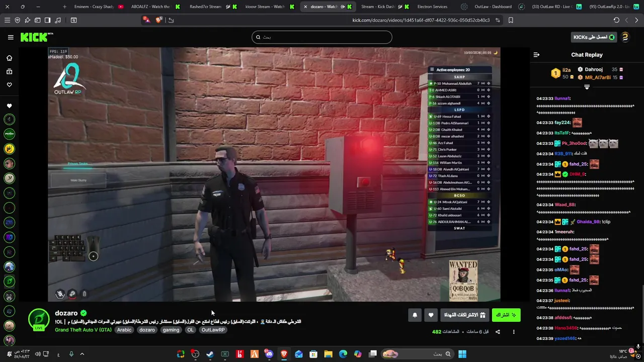Screen dimensions: 644x362
Task: Open the Browse icon in the Kick sidebar
Action: click(x=9, y=71)
